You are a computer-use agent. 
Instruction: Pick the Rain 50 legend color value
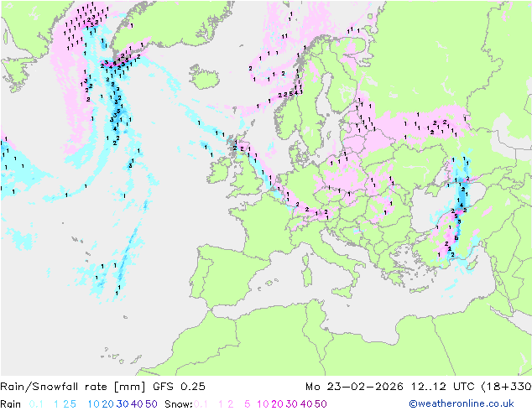(151, 404)
